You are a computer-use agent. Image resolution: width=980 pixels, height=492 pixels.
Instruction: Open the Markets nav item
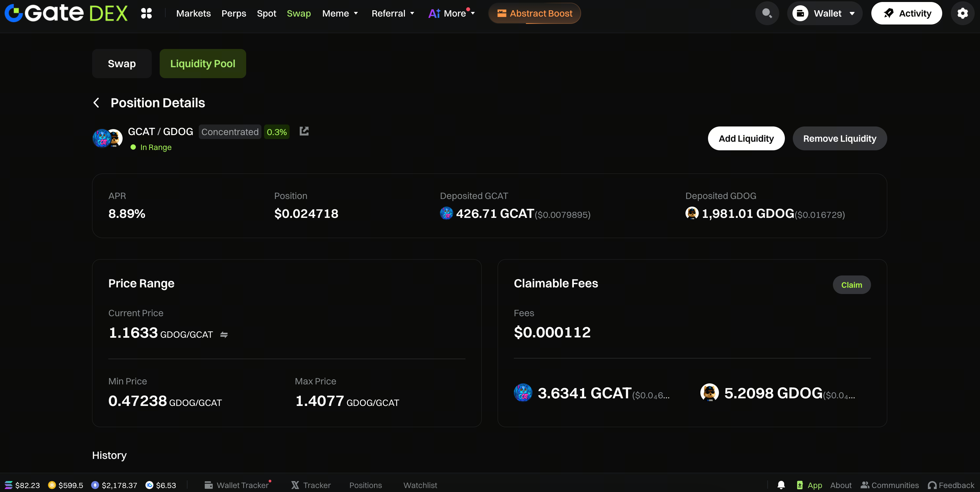point(193,13)
